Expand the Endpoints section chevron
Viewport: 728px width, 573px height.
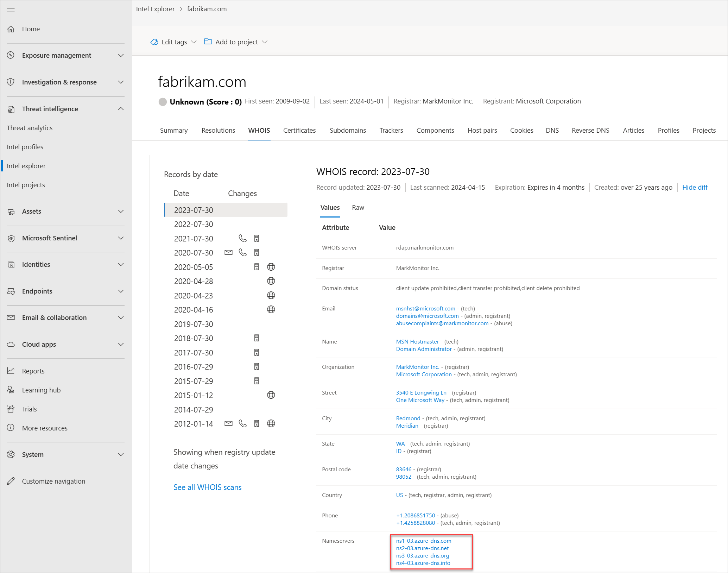[x=121, y=291]
